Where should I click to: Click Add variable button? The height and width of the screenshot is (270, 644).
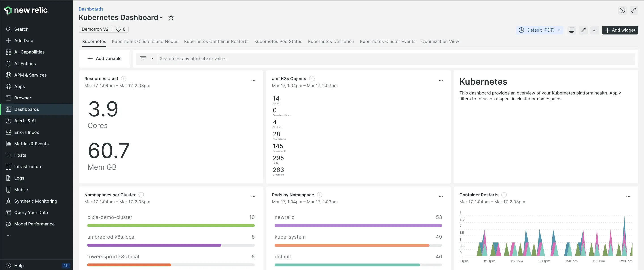point(104,59)
